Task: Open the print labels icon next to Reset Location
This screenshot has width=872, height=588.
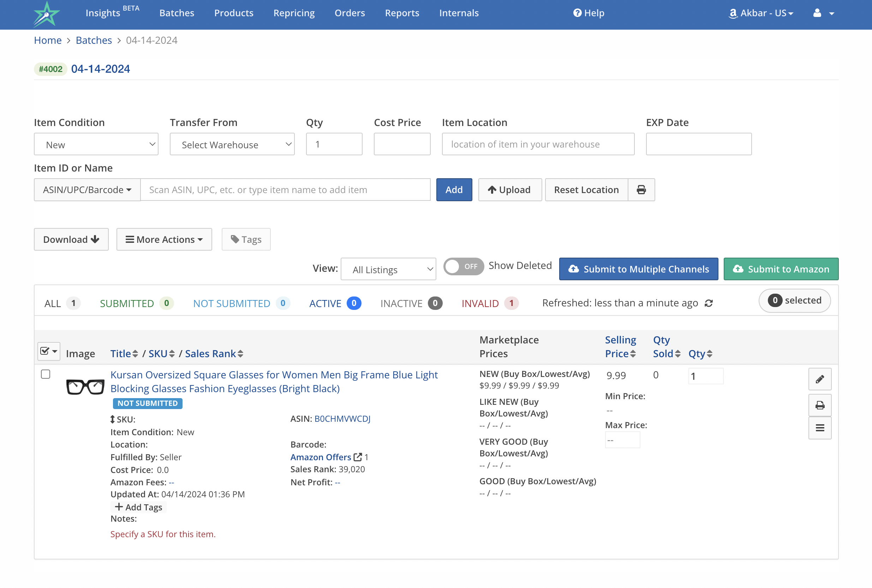Action: point(641,190)
